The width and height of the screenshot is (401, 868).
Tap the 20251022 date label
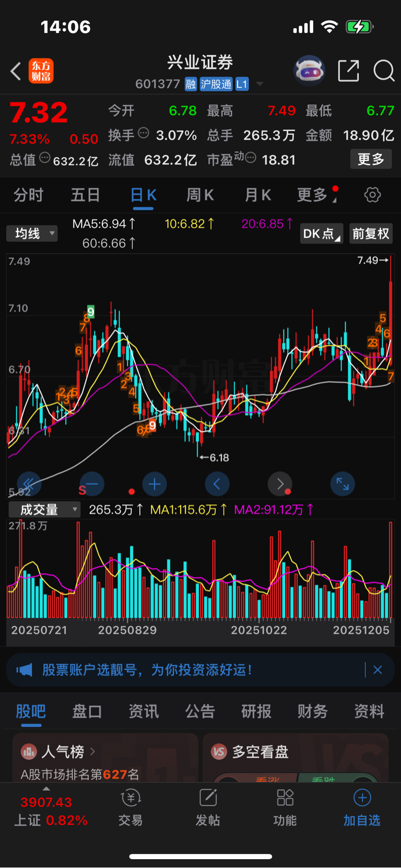259,630
